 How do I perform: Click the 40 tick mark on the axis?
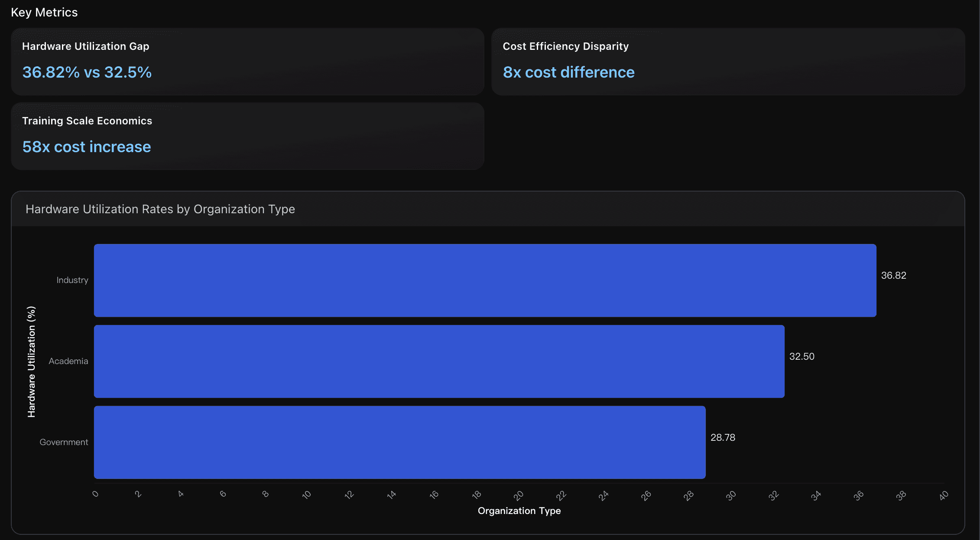943,494
